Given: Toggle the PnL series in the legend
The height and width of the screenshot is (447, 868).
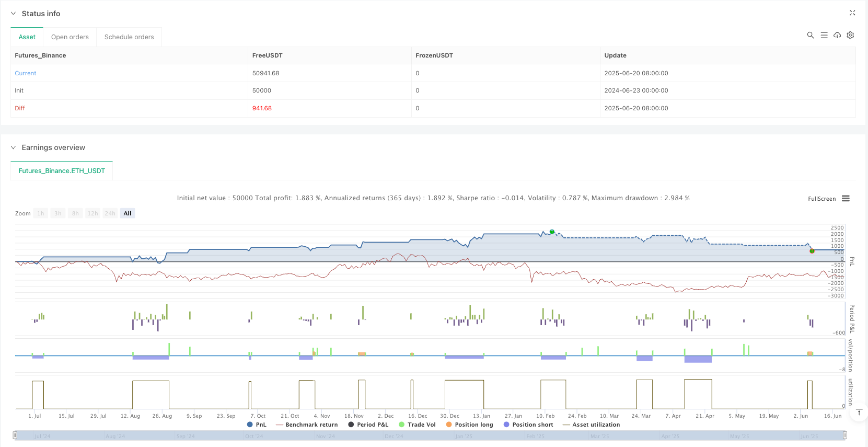Looking at the screenshot, I should click(x=257, y=425).
